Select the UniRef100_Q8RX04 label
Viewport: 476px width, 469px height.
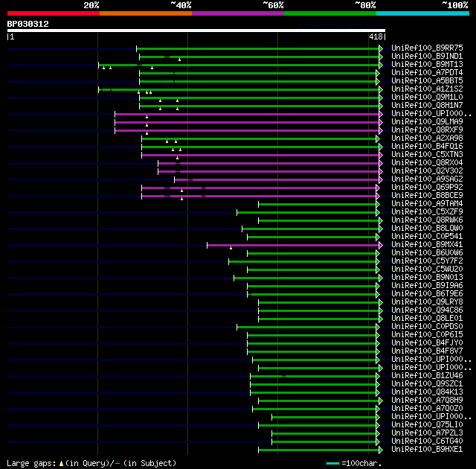[x=427, y=163]
